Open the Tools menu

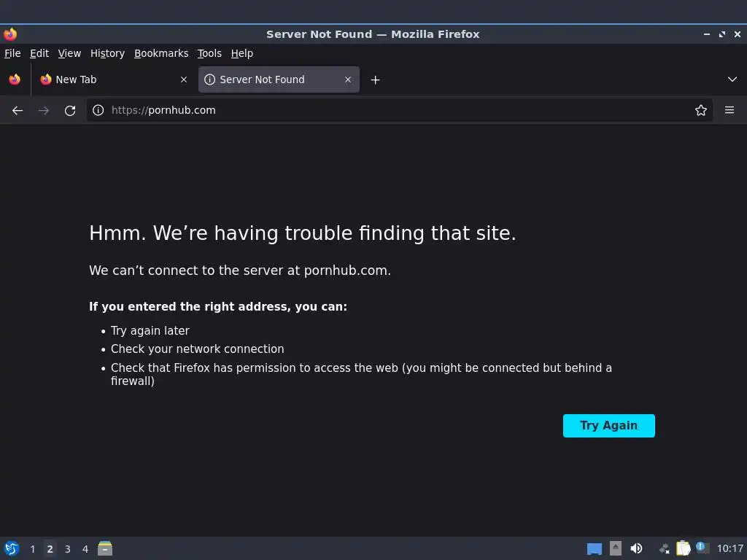[x=209, y=53]
